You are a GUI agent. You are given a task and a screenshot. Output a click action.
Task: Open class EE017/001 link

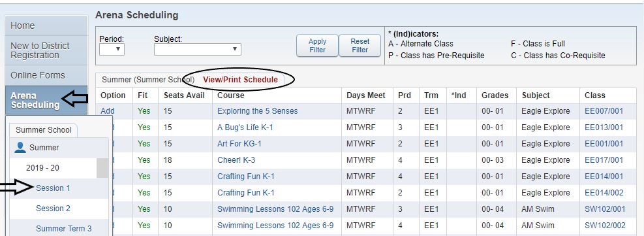[604, 160]
